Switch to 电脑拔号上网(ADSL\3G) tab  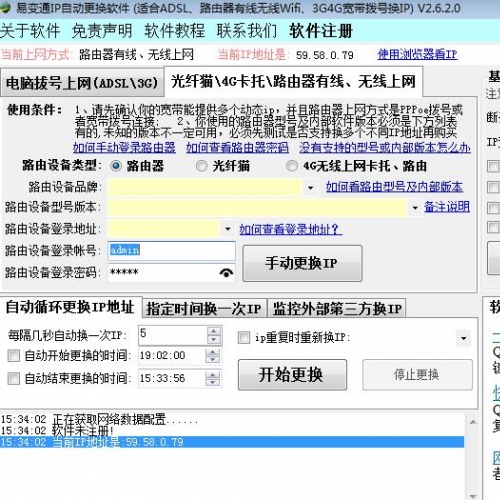(x=82, y=82)
